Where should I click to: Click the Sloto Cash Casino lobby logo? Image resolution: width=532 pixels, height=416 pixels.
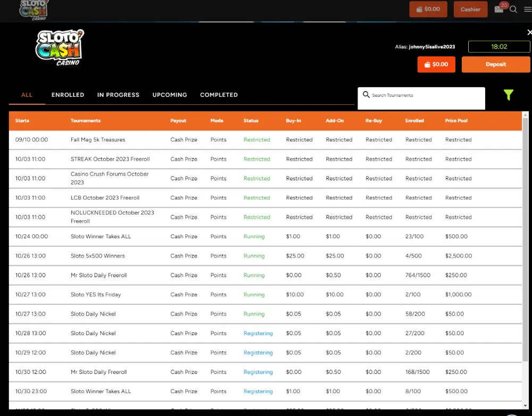pyautogui.click(x=60, y=47)
